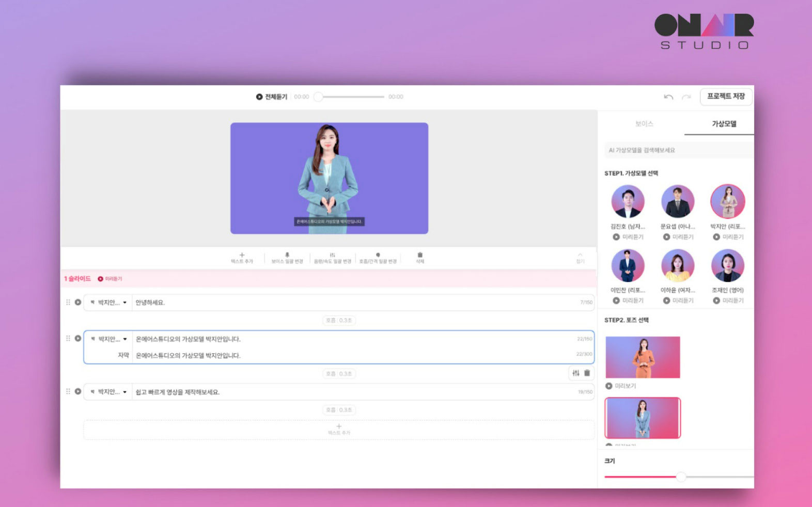Viewport: 812px width, 507px height.
Task: Click drag handle of 온에어스튜디오의 row
Action: click(68, 338)
